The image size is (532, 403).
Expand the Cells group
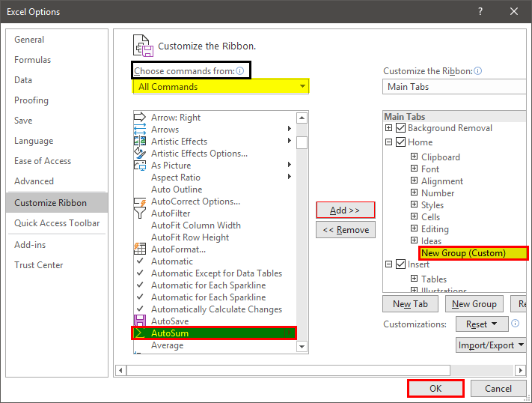(414, 216)
